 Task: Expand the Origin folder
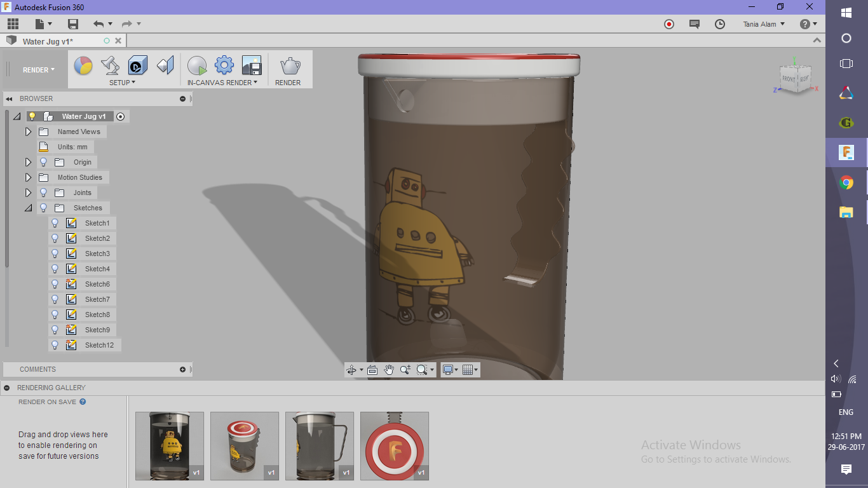pos(28,162)
